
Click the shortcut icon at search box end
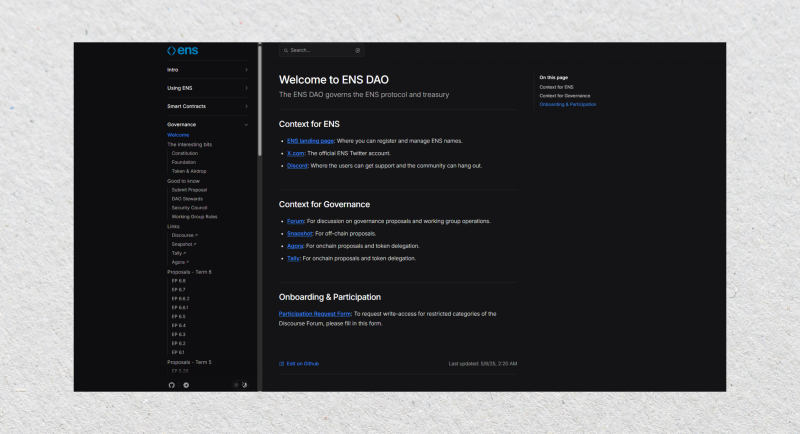pyautogui.click(x=358, y=50)
